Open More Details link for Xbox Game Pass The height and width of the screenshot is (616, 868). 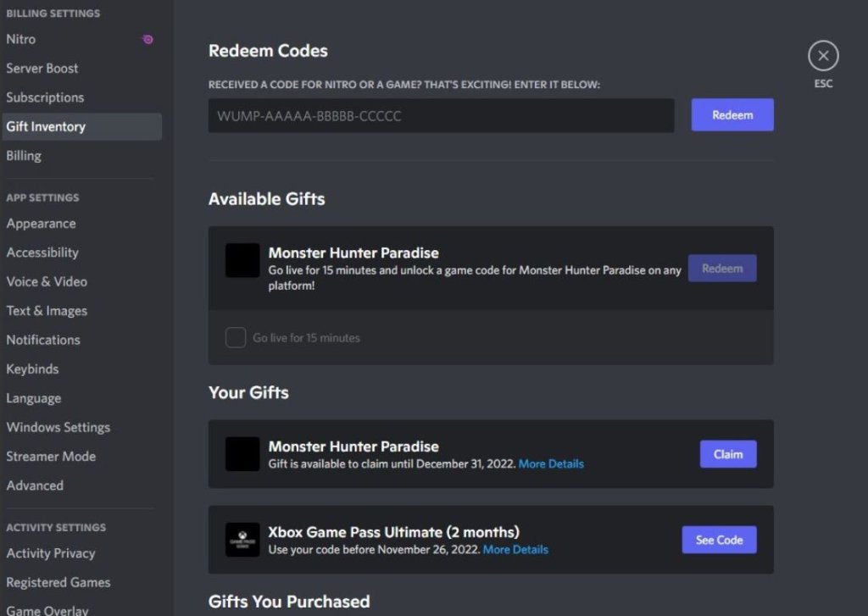[x=515, y=550]
